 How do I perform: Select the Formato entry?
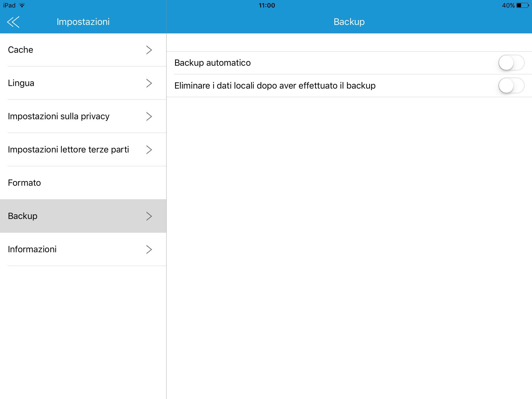24,183
